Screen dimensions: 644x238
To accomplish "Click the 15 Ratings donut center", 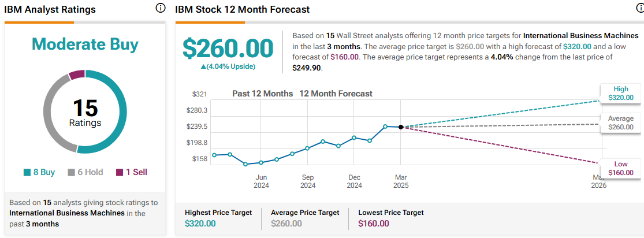I will click(x=85, y=112).
